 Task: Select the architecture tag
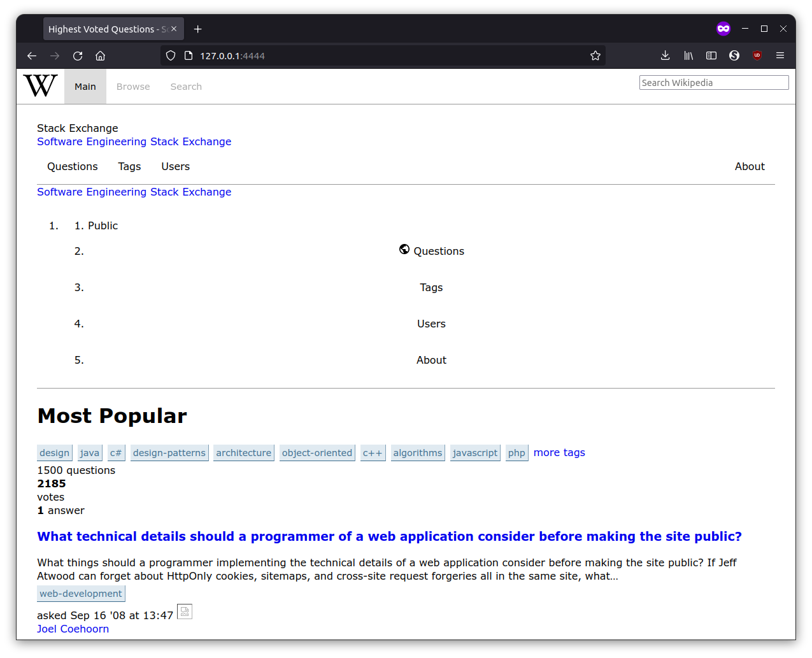244,453
